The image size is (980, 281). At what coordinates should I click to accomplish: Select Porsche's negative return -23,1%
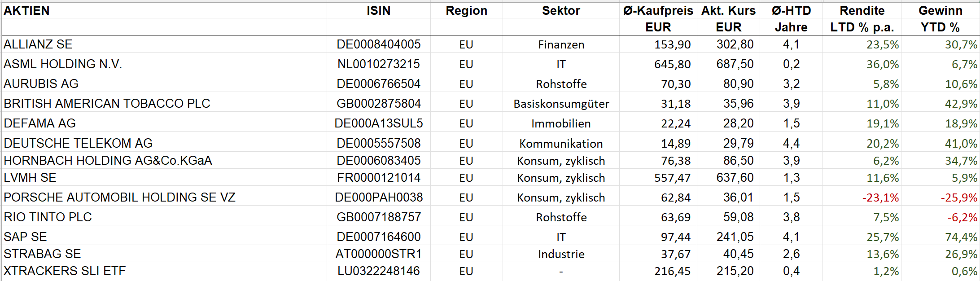coord(880,198)
